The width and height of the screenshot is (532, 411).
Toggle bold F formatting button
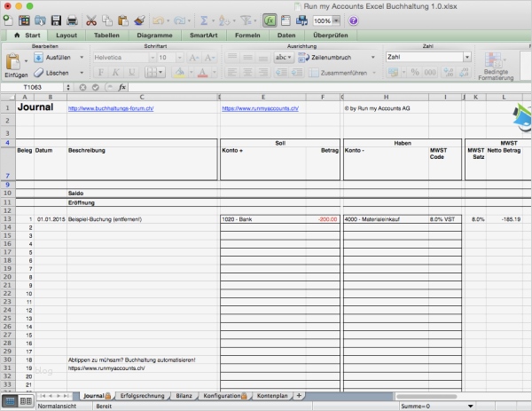pos(101,73)
